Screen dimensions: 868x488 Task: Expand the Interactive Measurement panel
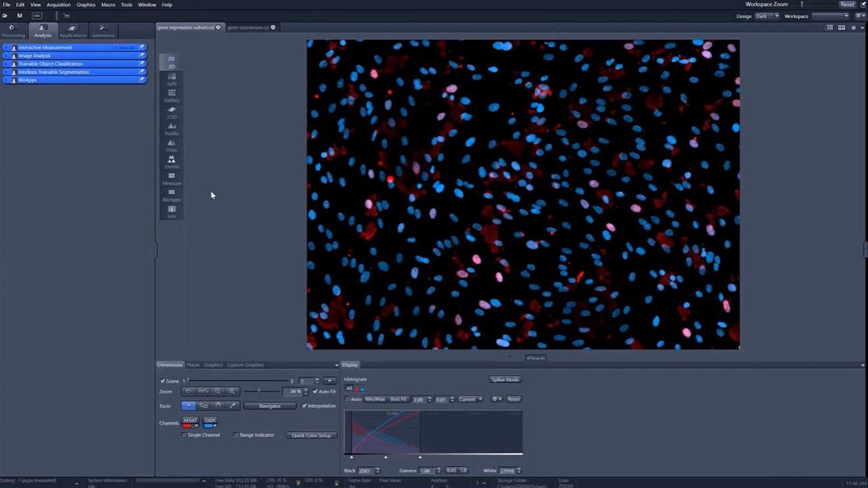5,47
